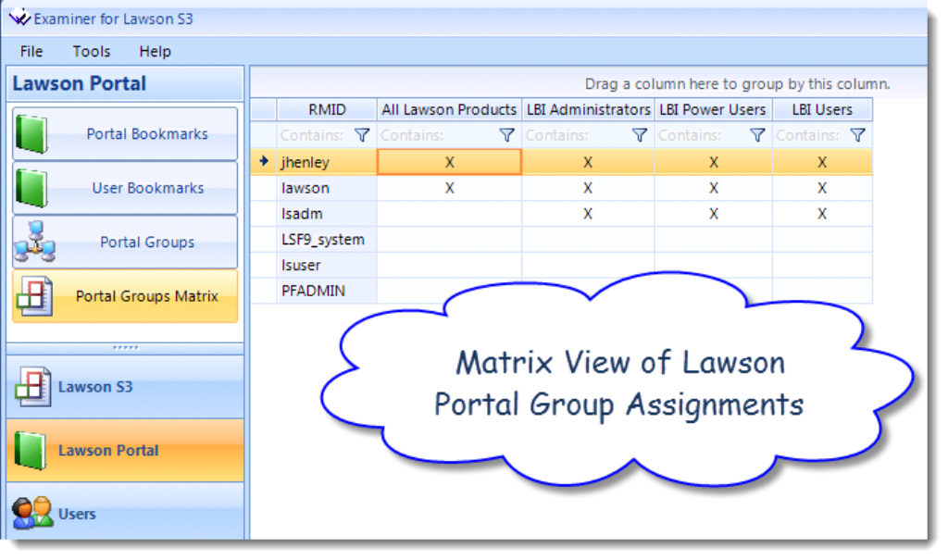This screenshot has width=948, height=560.
Task: Select the jhenley row
Action: coord(562,162)
